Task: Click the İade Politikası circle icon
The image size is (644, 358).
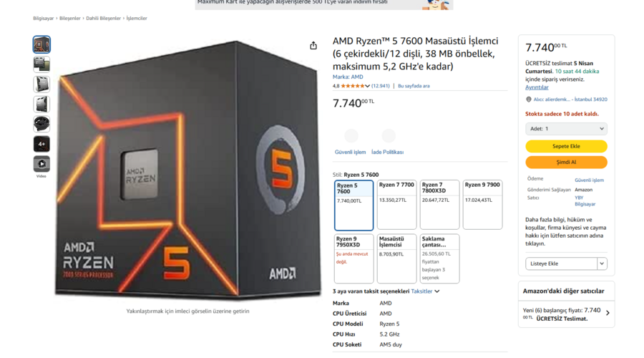Action: click(x=389, y=135)
